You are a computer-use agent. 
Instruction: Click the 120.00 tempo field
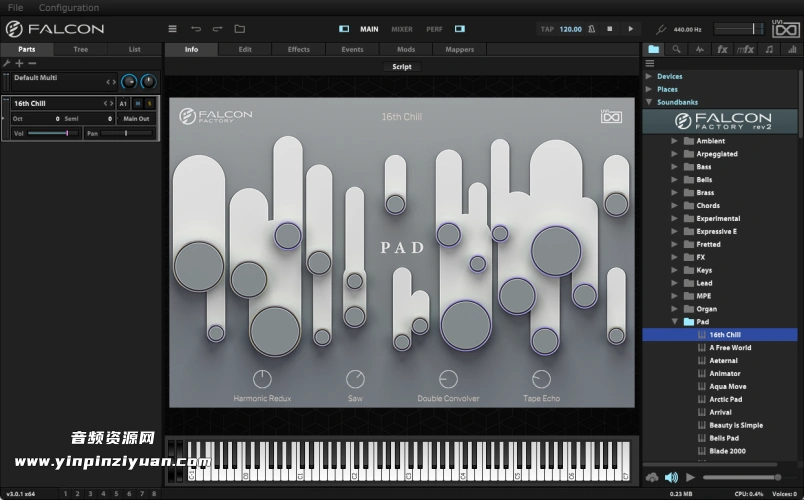[571, 29]
